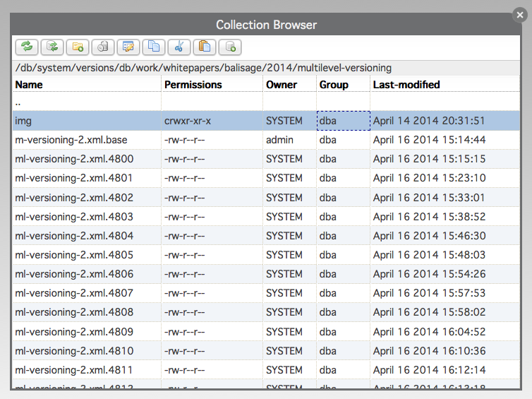Viewport: 532px width, 399px height.
Task: Click '-rw-r--r--' permissions of ml-versioning-2.xml.4800
Action: (x=185, y=159)
